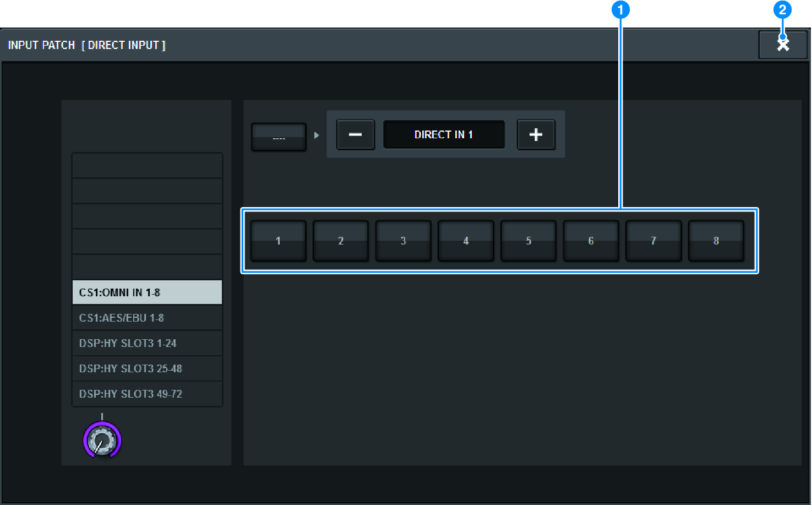The width and height of the screenshot is (812, 505).
Task: Click the knob icon below the port list
Action: tap(102, 439)
